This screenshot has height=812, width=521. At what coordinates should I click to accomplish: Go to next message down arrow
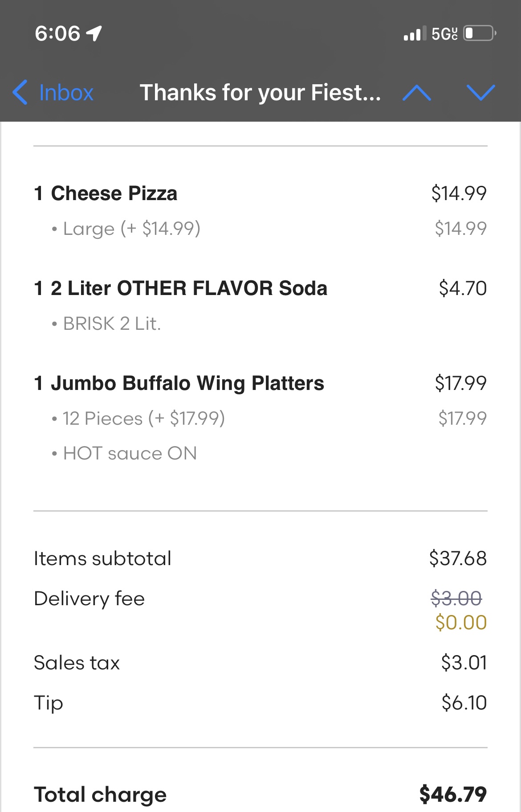tap(481, 93)
